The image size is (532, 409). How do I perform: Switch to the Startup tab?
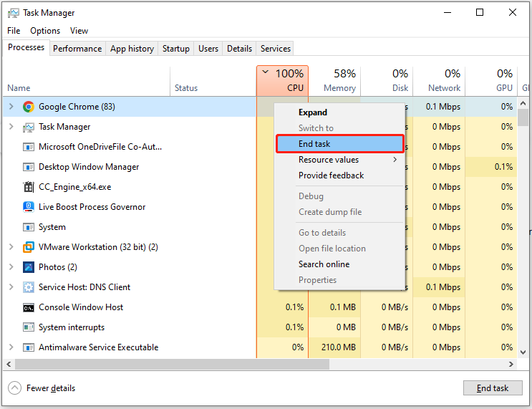pyautogui.click(x=175, y=49)
